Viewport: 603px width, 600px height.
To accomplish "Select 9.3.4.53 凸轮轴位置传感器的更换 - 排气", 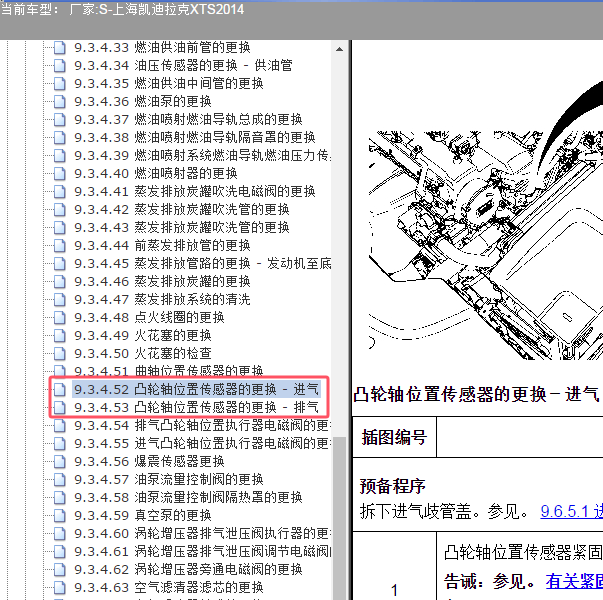I will coord(196,407).
